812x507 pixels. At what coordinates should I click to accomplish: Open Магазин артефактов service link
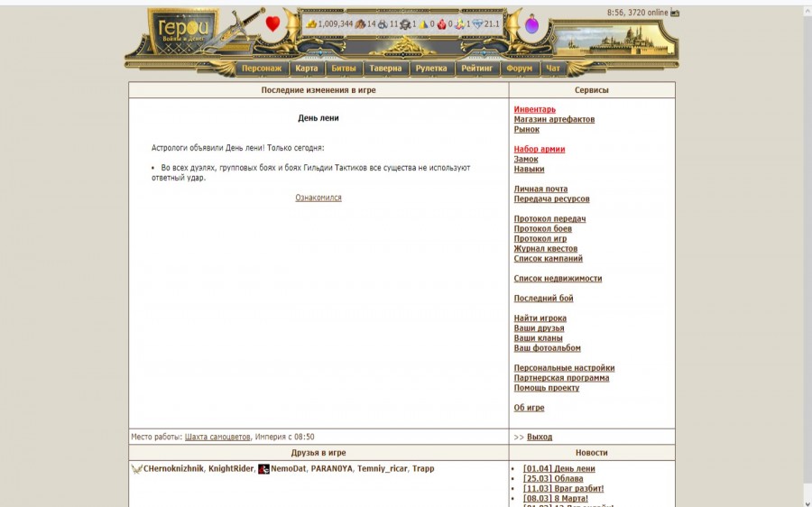point(554,120)
